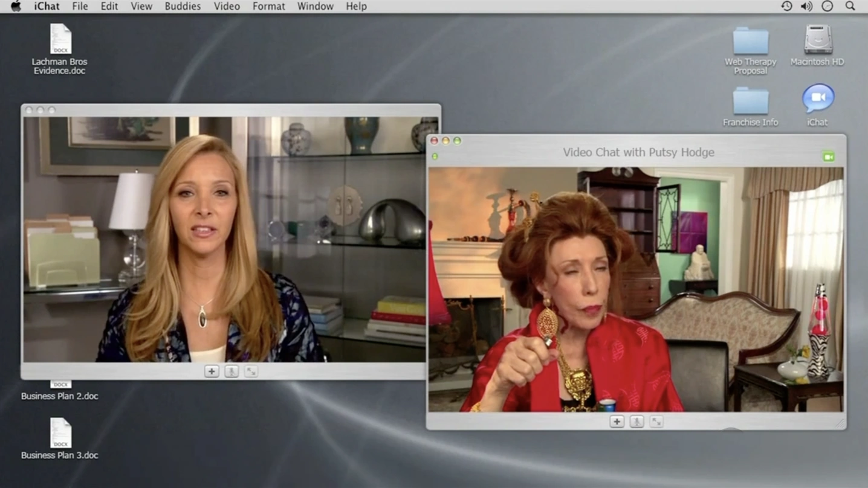Close the Video Chat with Putsy Hodge window

[x=434, y=141]
